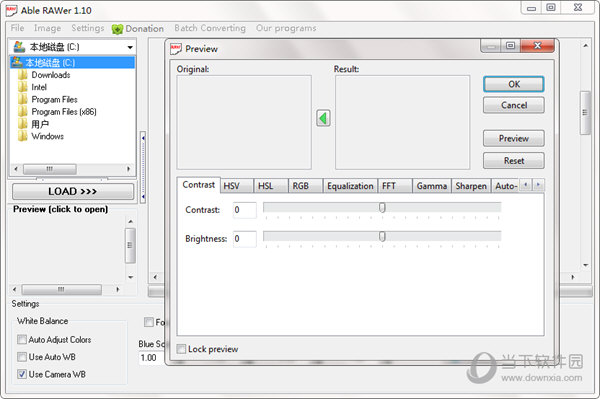This screenshot has height=399, width=600.
Task: Click the Preview button
Action: coord(514,138)
